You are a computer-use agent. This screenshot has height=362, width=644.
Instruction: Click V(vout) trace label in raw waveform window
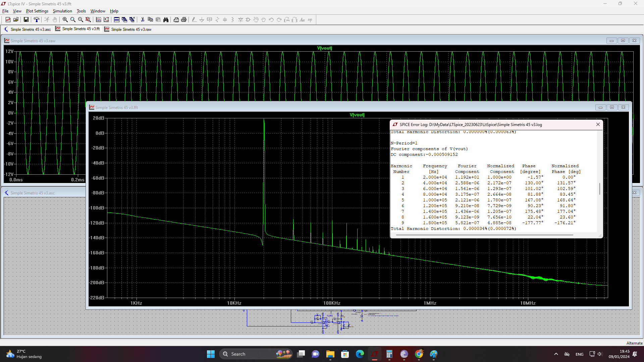point(324,48)
